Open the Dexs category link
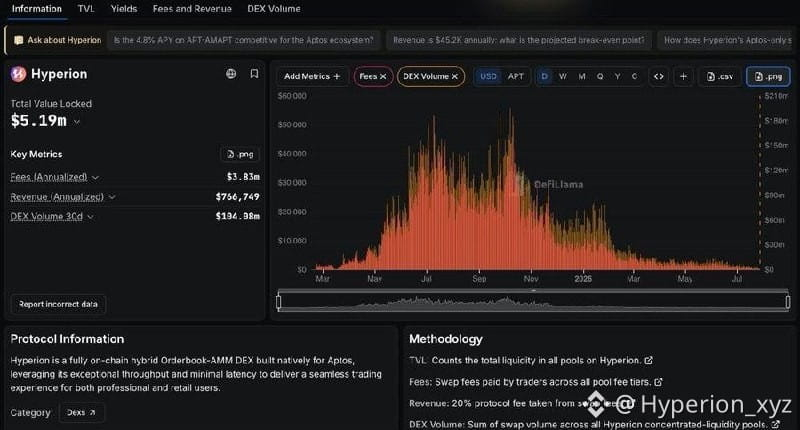The height and width of the screenshot is (430, 800). tap(82, 413)
